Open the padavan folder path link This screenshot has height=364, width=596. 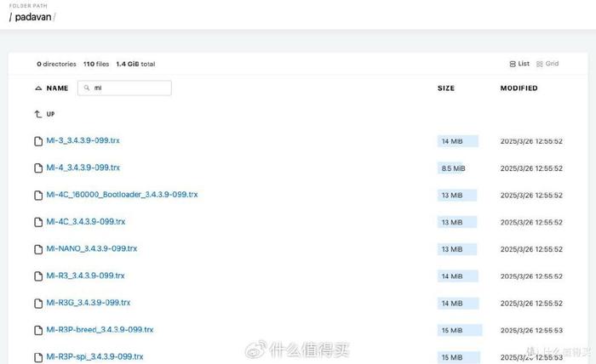pos(32,17)
